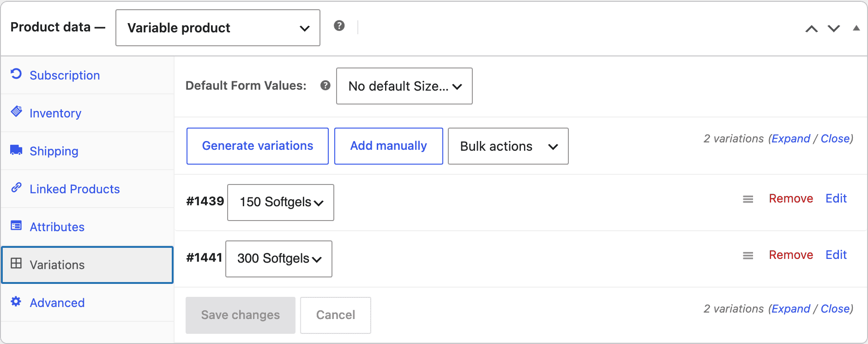Edit variation #1441

(836, 255)
